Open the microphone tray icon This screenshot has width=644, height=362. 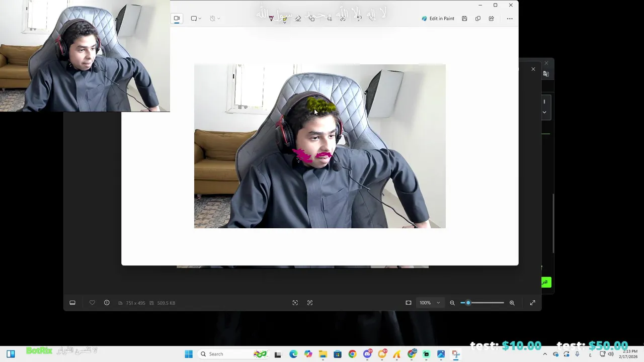coord(577,354)
